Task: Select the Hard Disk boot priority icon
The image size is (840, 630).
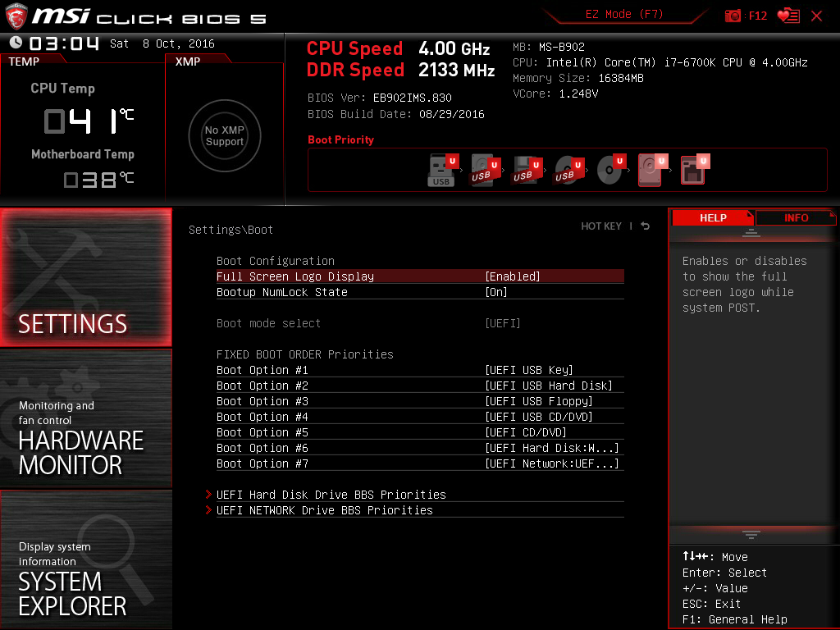Action: click(653, 170)
